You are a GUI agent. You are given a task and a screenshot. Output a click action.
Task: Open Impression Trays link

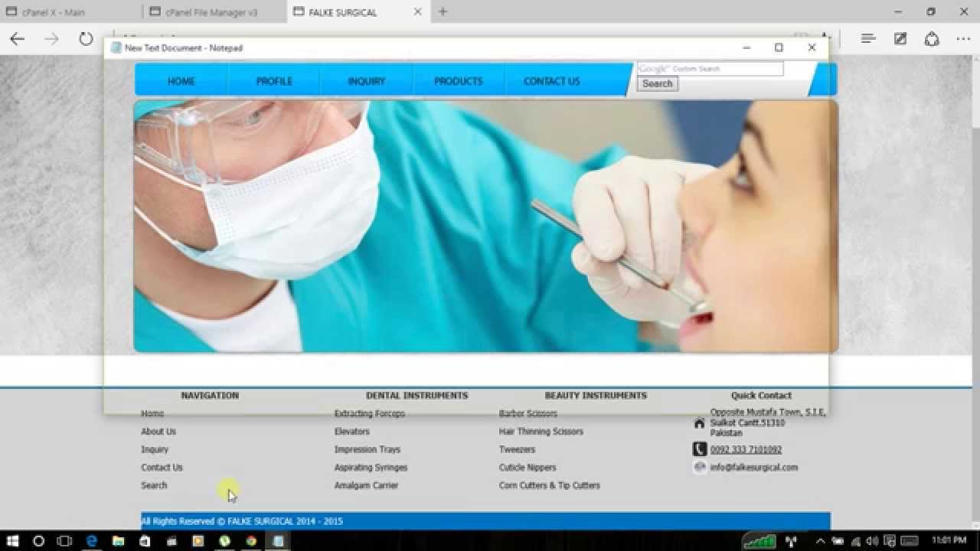367,449
